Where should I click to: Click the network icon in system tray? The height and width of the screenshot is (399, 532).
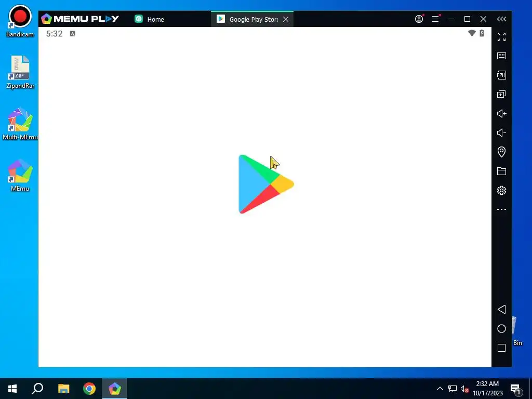(x=453, y=389)
